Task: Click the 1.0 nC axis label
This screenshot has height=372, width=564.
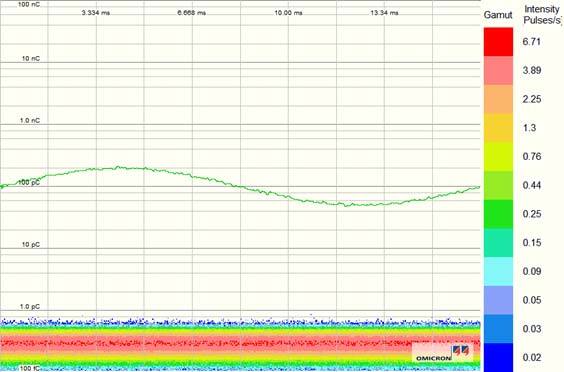Action: click(30, 121)
